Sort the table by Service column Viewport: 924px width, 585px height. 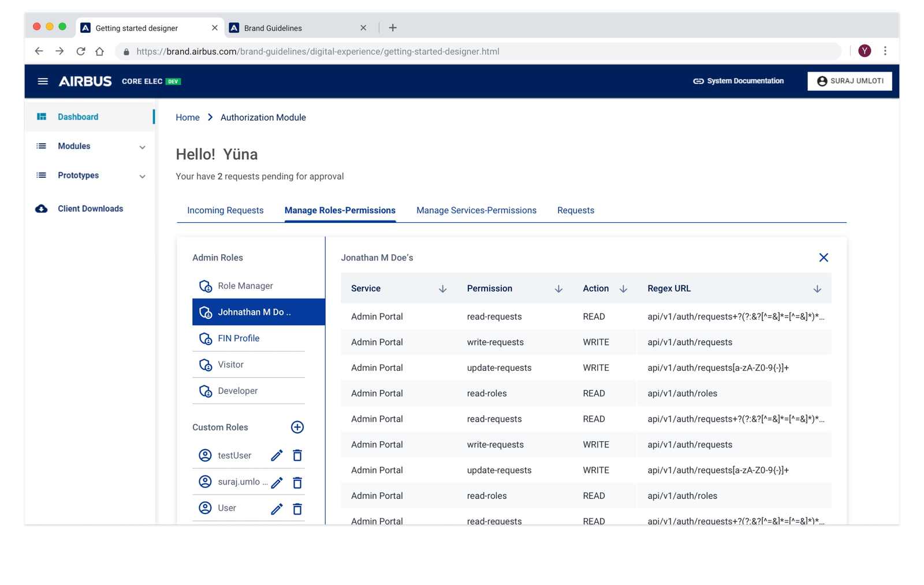tap(442, 289)
